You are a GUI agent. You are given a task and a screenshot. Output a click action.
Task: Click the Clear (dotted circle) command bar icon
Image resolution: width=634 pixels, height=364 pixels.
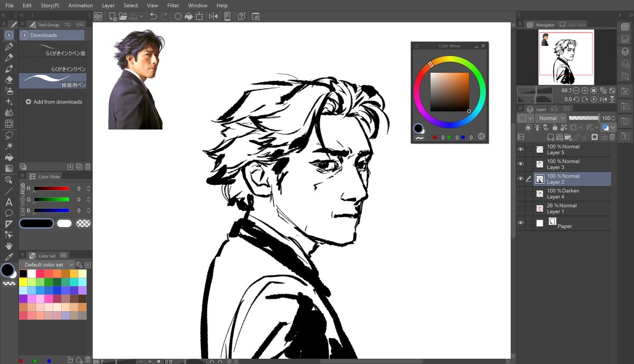coord(178,16)
